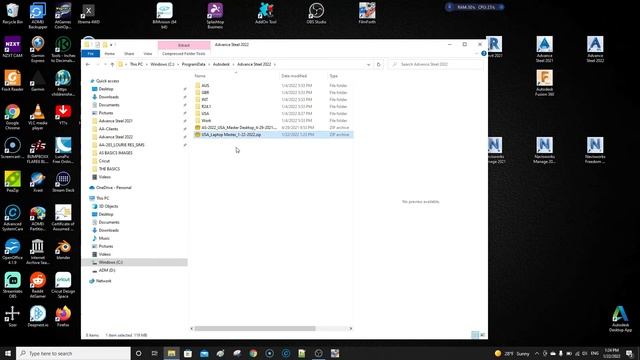Image resolution: width=640 pixels, height=360 pixels.
Task: Open the VLC media player desktop shortcut
Action: [x=38, y=116]
